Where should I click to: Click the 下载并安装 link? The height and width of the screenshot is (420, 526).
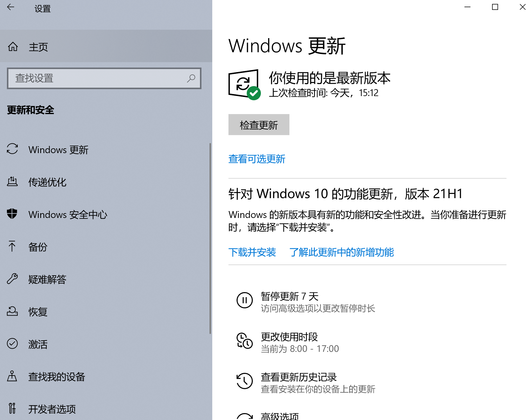coord(252,252)
